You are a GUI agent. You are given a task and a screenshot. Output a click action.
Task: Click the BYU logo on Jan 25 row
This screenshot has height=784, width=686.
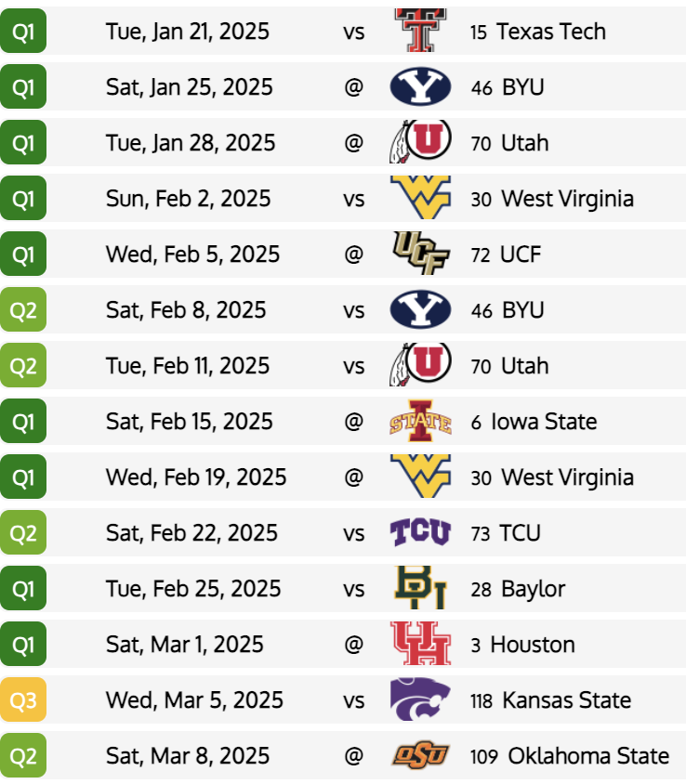click(420, 86)
